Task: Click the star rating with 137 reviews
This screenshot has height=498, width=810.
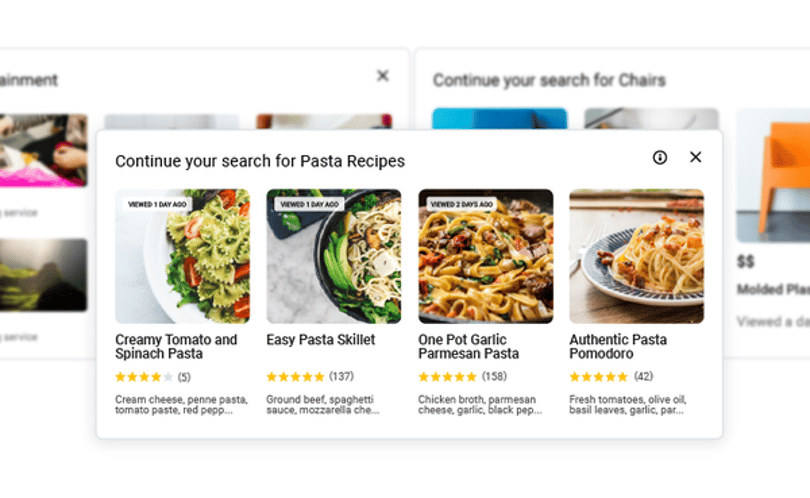Action: 310,377
